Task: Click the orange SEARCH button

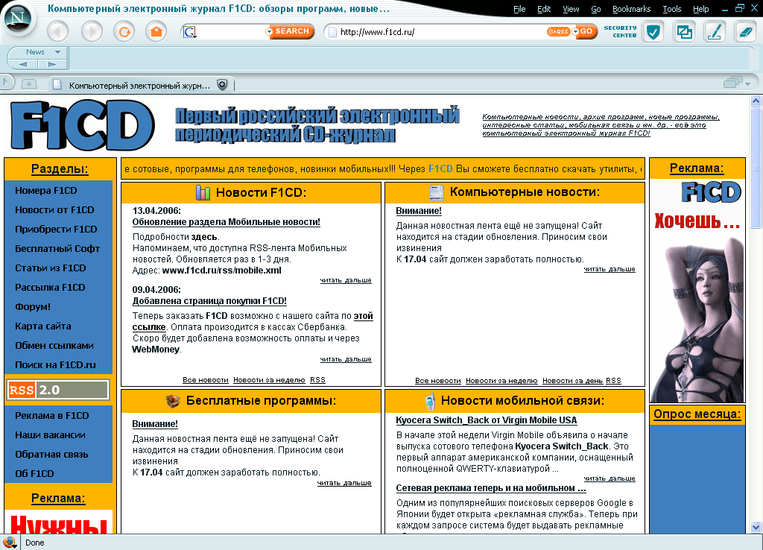Action: click(x=292, y=31)
